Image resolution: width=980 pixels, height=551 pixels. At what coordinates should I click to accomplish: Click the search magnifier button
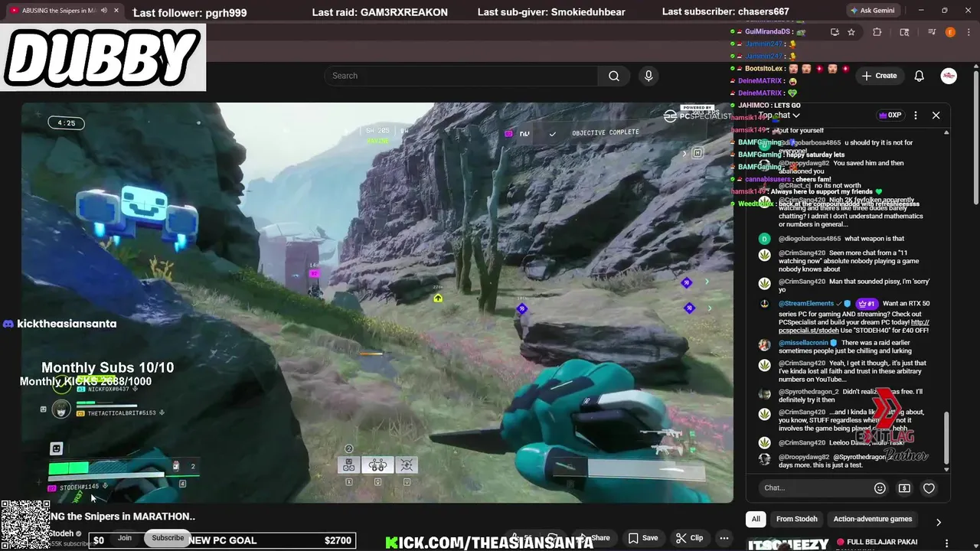tap(614, 76)
